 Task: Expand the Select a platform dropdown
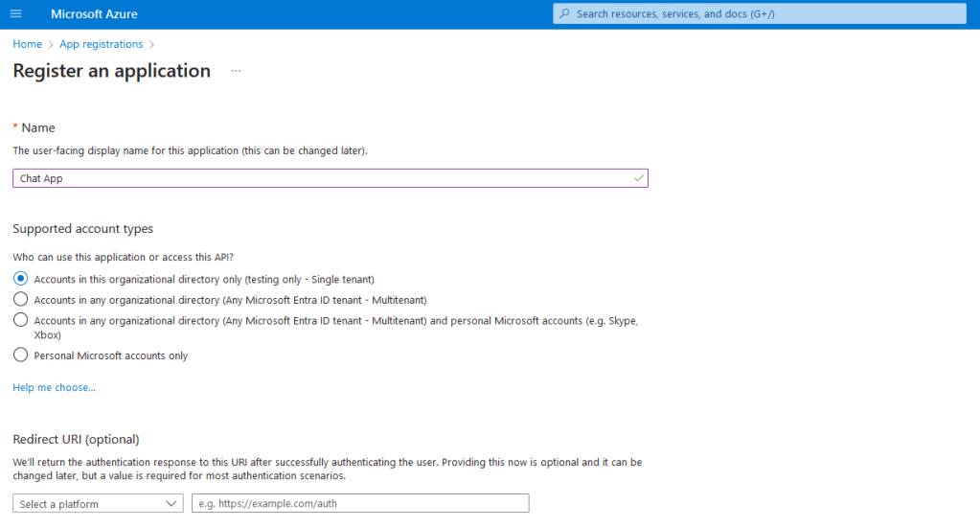tap(98, 504)
